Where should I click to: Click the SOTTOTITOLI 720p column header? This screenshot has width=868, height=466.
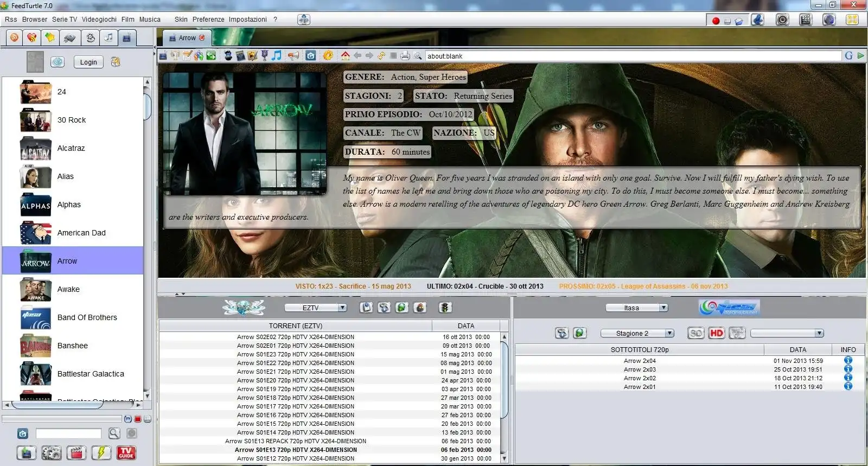[640, 350]
